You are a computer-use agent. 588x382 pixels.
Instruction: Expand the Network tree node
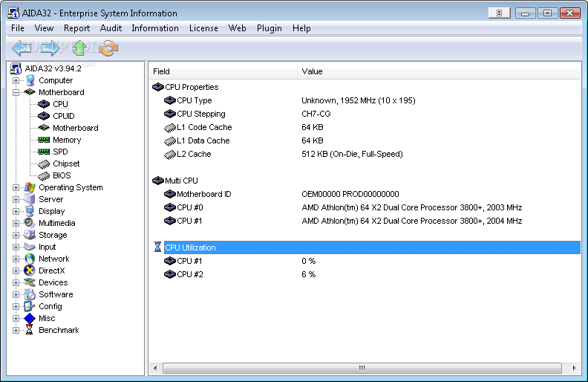[16, 259]
